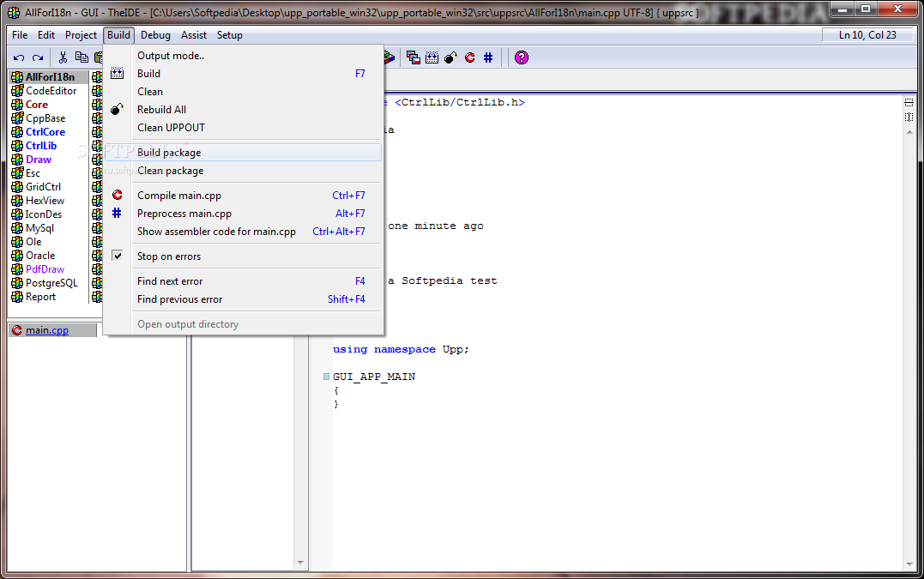The width and height of the screenshot is (924, 579).
Task: Select the CtrlCore package
Action: [x=49, y=132]
